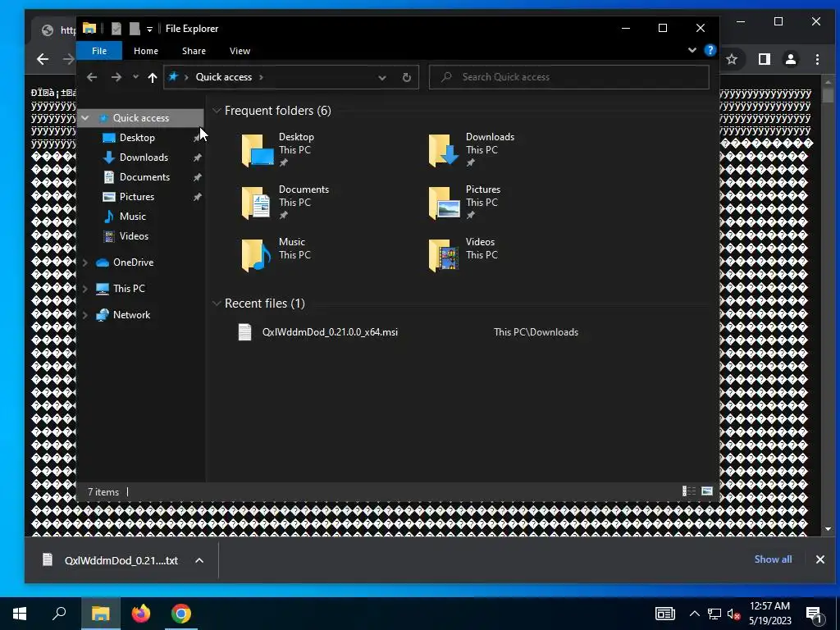The width and height of the screenshot is (840, 630).
Task: Open the address bar history dropdown
Action: tap(382, 77)
